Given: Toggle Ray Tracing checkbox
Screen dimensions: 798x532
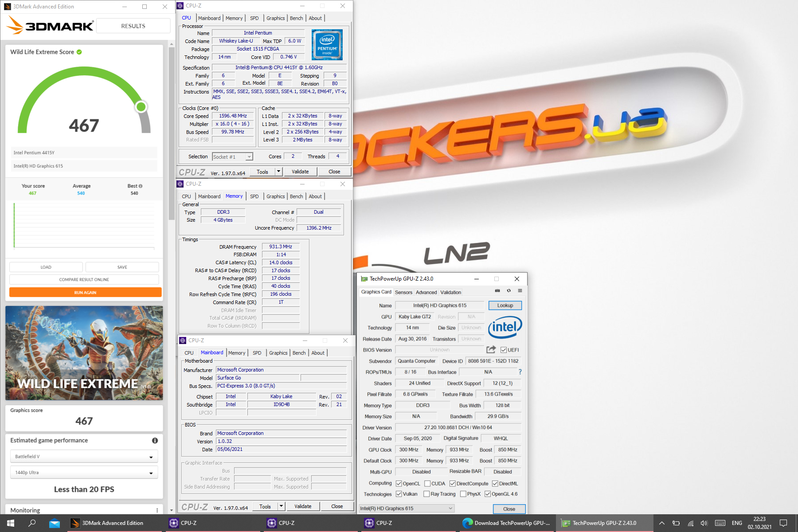Looking at the screenshot, I should click(x=426, y=494).
